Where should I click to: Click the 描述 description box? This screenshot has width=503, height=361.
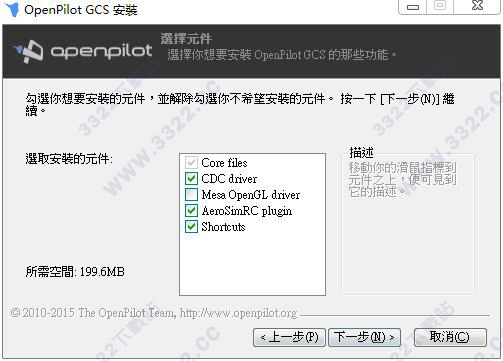tap(408, 223)
